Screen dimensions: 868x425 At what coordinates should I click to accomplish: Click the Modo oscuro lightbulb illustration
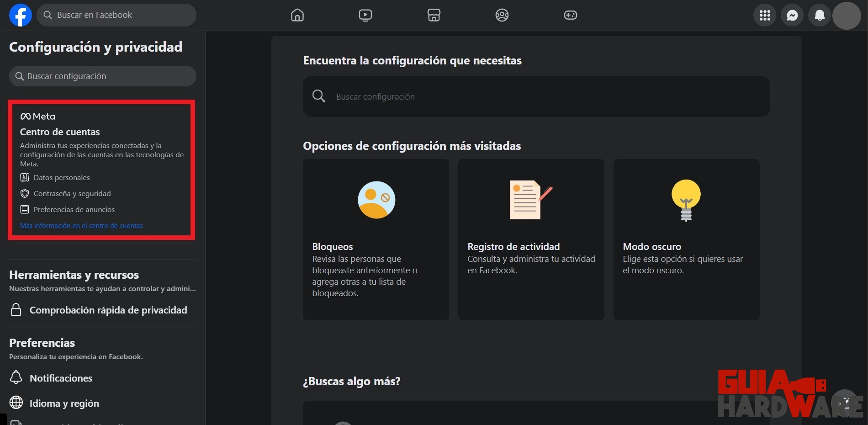686,200
